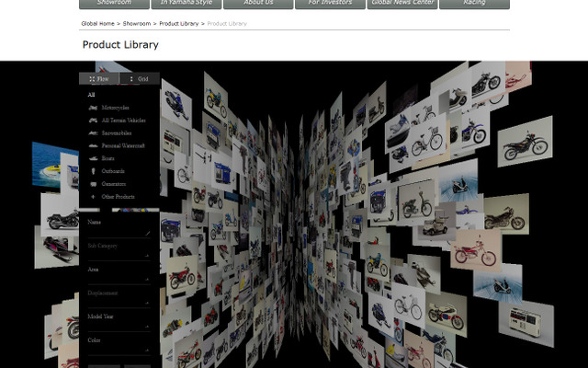The width and height of the screenshot is (588, 368).
Task: Open the black cruiser motorcycle thumbnail at left
Action: [60, 214]
